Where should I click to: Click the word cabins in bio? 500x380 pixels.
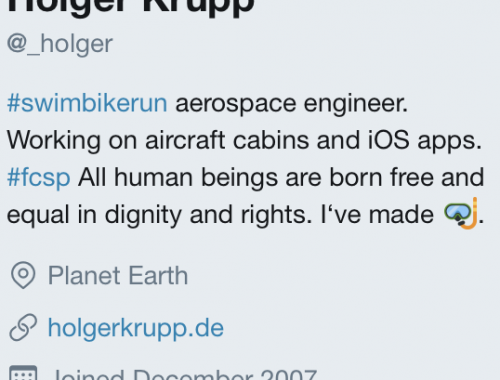pyautogui.click(x=271, y=140)
